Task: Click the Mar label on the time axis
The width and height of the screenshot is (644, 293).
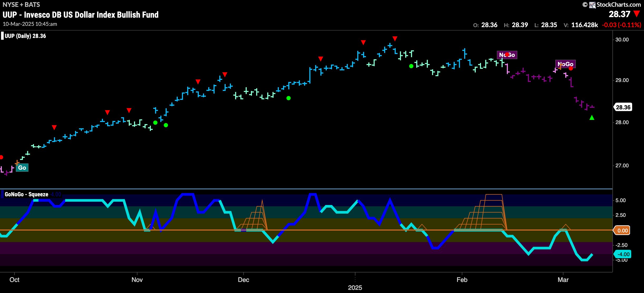Action: tap(563, 280)
